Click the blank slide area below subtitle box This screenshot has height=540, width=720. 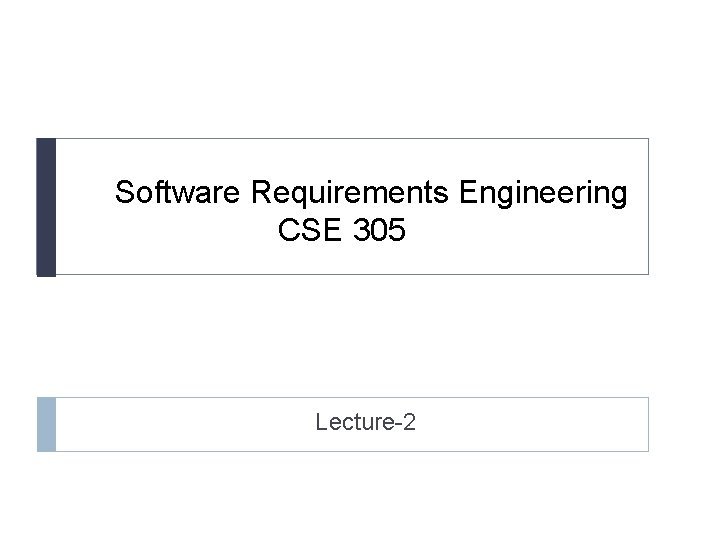pyautogui.click(x=360, y=495)
